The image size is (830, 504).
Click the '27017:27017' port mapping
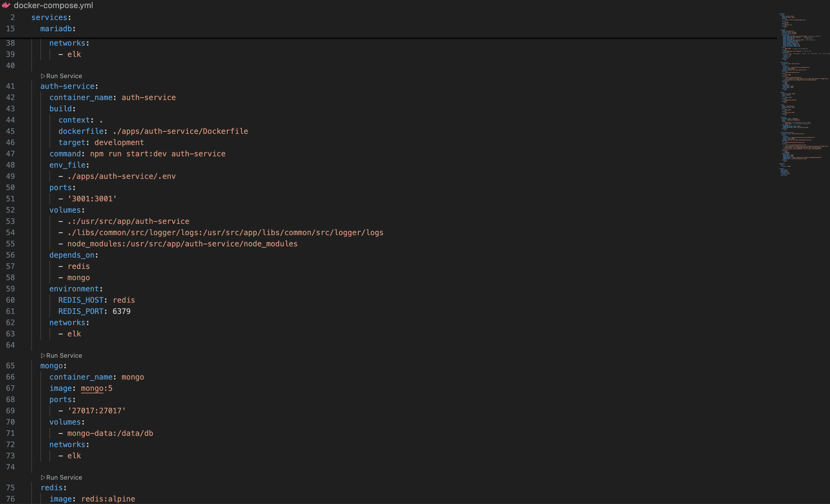(x=97, y=411)
